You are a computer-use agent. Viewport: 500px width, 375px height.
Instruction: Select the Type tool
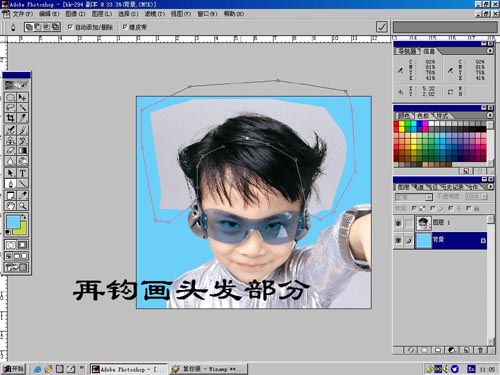[22, 173]
